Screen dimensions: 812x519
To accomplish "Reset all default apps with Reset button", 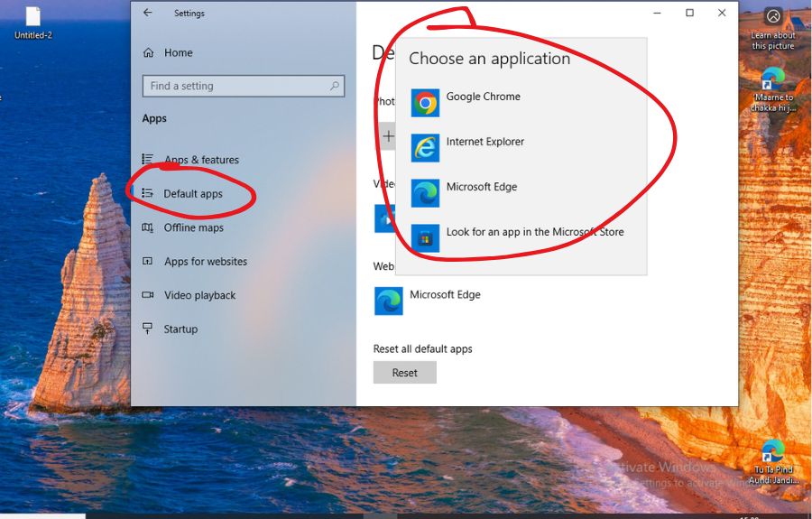I will 404,373.
